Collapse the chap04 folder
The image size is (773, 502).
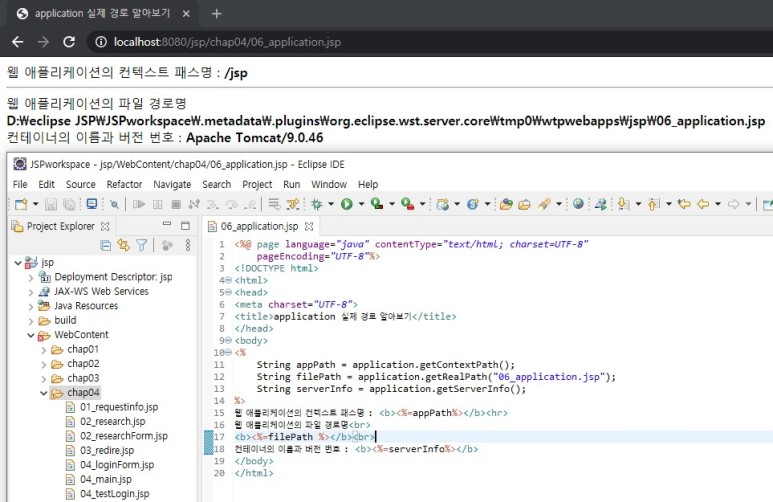[43, 393]
